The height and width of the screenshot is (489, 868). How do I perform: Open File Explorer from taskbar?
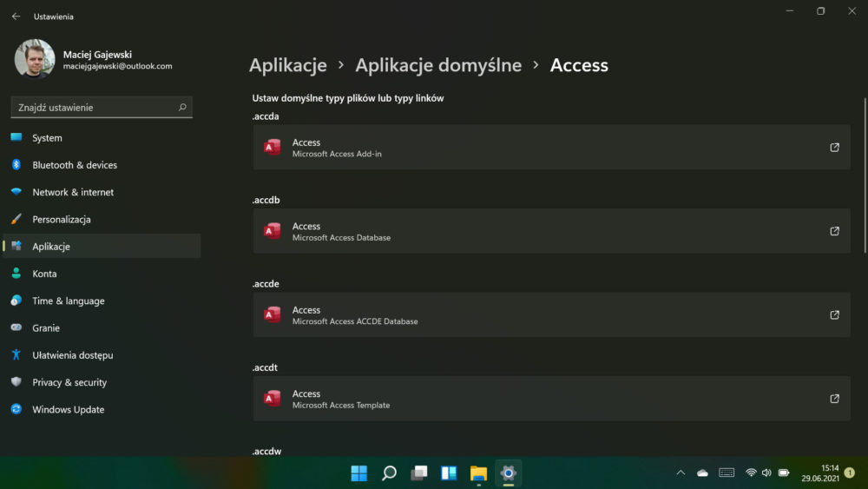478,473
